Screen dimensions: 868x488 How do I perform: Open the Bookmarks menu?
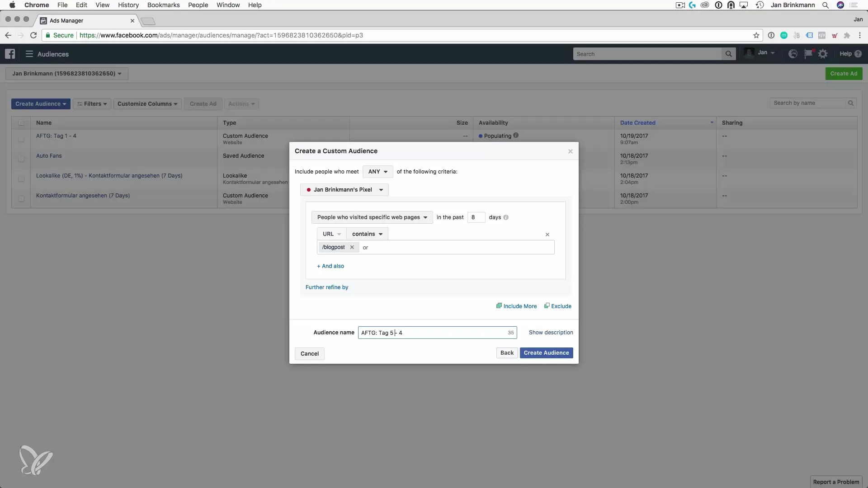click(163, 5)
